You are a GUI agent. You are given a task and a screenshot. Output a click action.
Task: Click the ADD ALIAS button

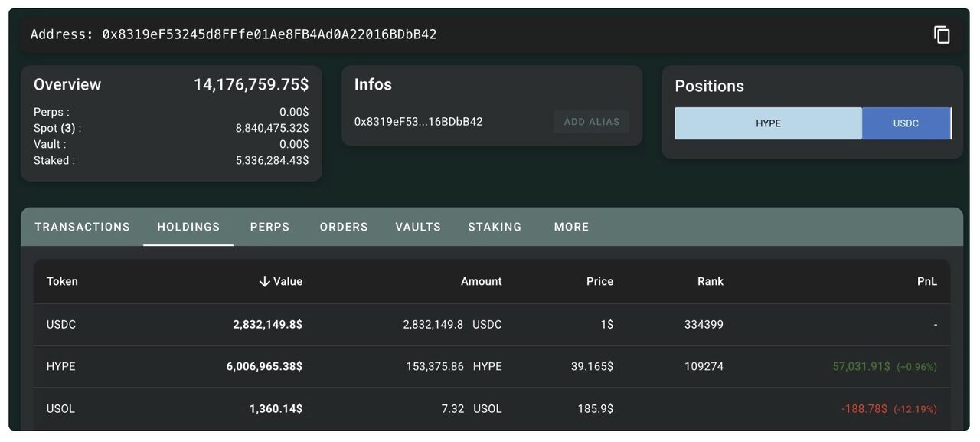tap(591, 122)
